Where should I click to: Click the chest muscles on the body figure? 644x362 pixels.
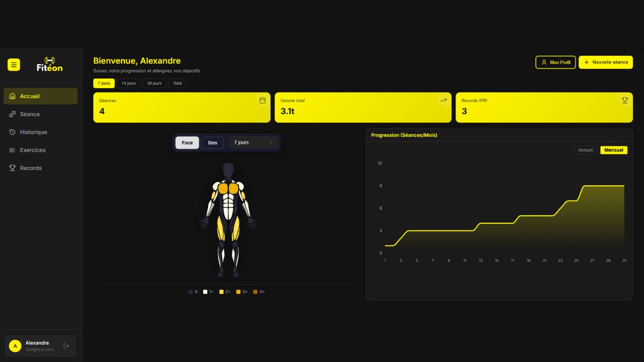pyautogui.click(x=228, y=189)
